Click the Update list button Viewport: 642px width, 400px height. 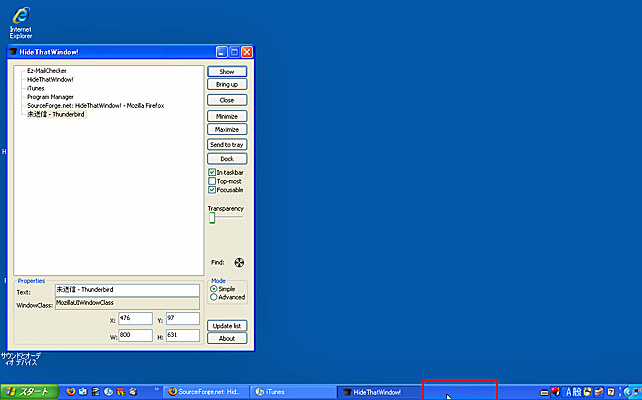point(227,326)
